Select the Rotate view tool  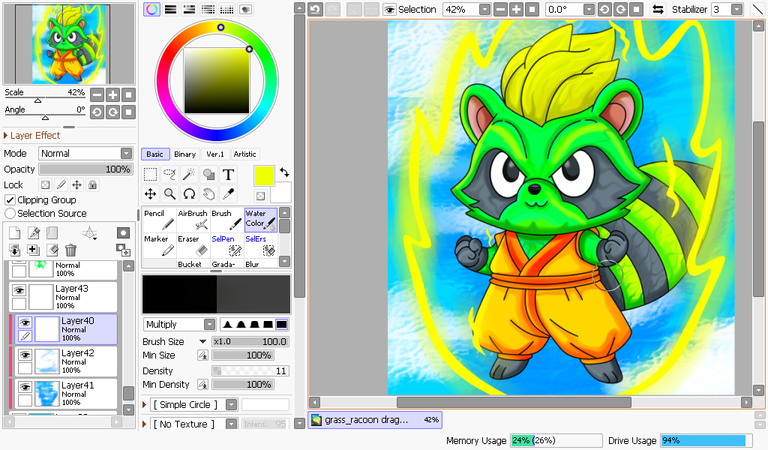189,194
